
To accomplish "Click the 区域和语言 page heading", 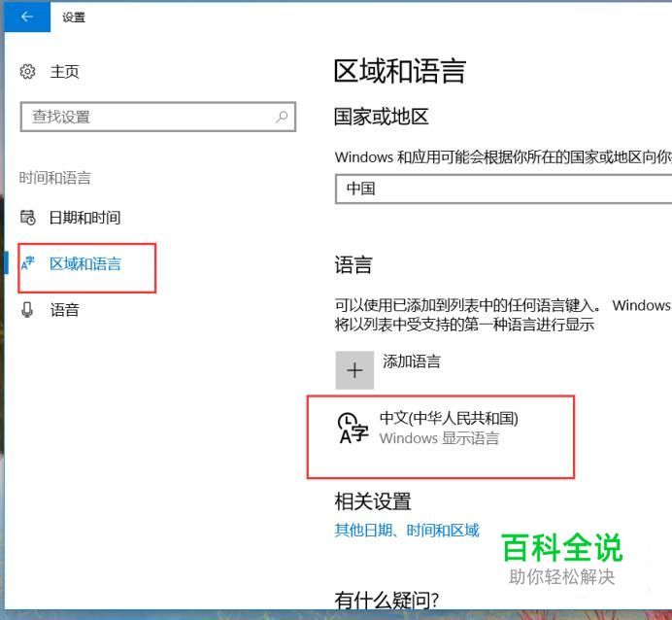I will tap(400, 71).
